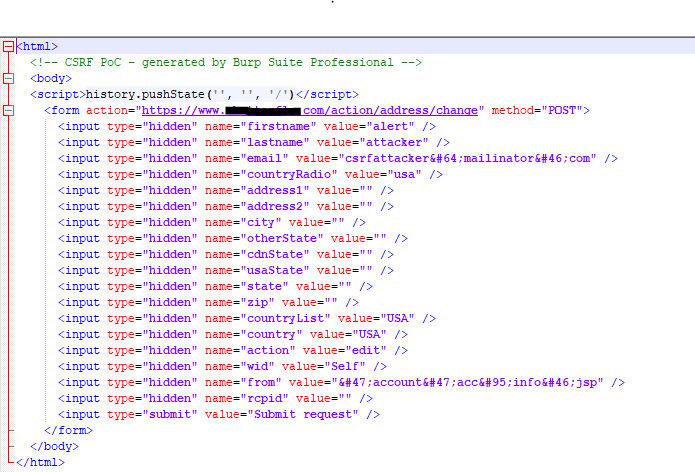
Task: Click the otherState input line
Action: pos(233,238)
